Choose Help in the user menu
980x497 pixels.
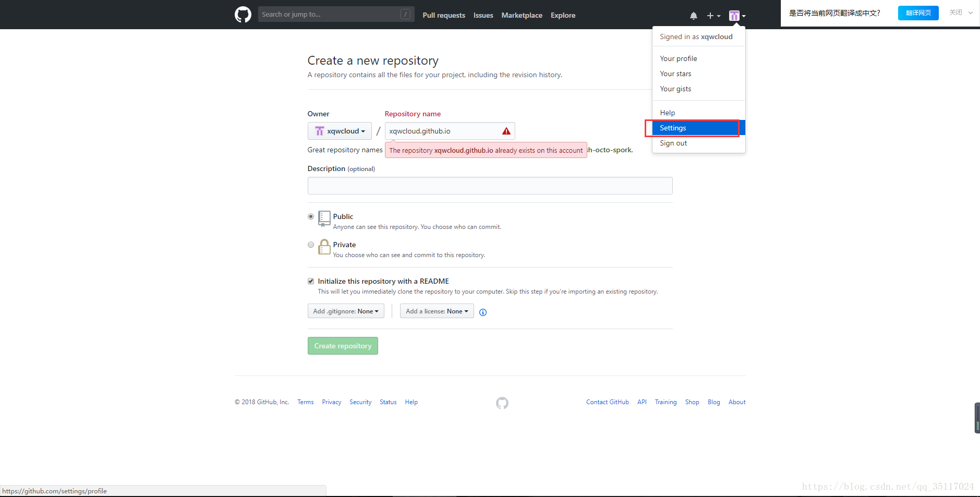coord(699,113)
